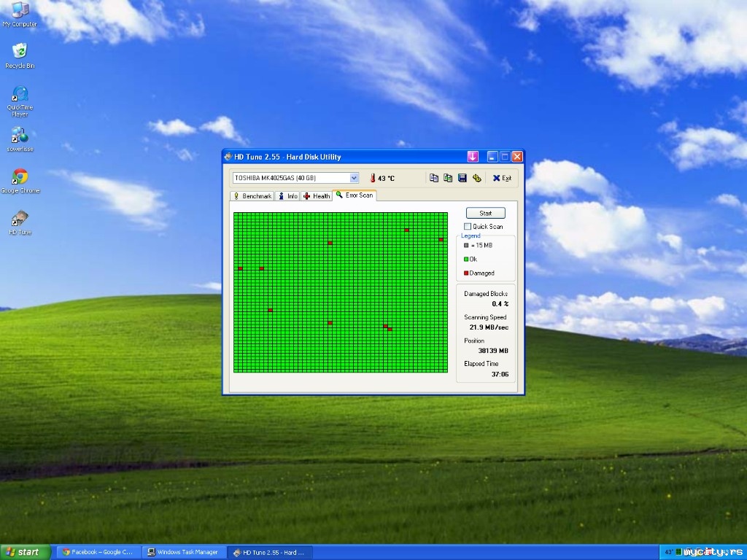The width and height of the screenshot is (747, 560).
Task: Open HD Tune desktop shortcut
Action: 20,223
